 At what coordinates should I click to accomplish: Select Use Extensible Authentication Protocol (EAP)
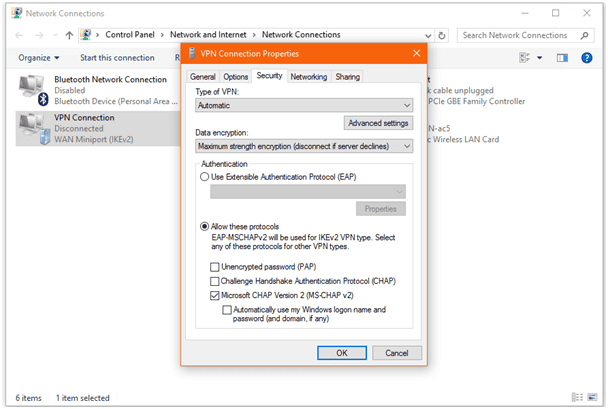204,177
